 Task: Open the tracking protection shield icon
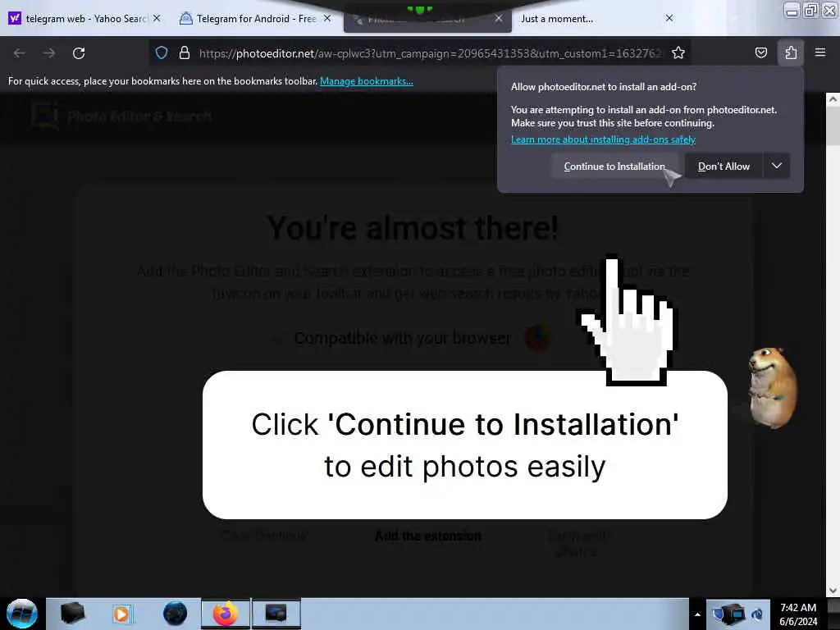click(x=162, y=52)
